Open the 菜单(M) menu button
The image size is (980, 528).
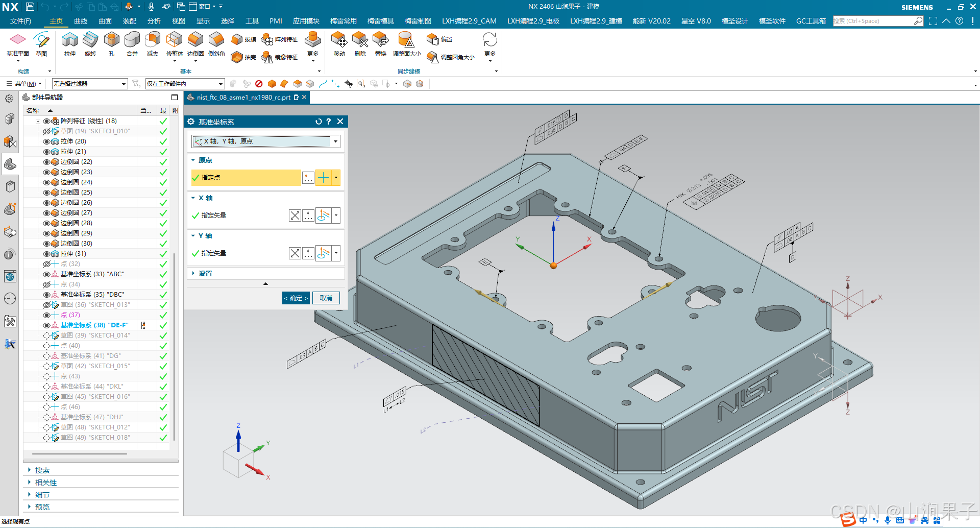coord(24,84)
